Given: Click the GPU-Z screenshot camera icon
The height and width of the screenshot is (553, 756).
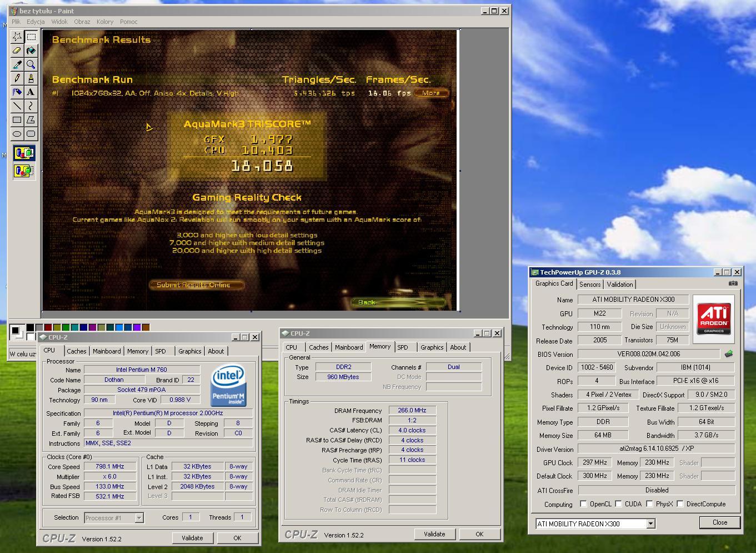Looking at the screenshot, I should 733,283.
